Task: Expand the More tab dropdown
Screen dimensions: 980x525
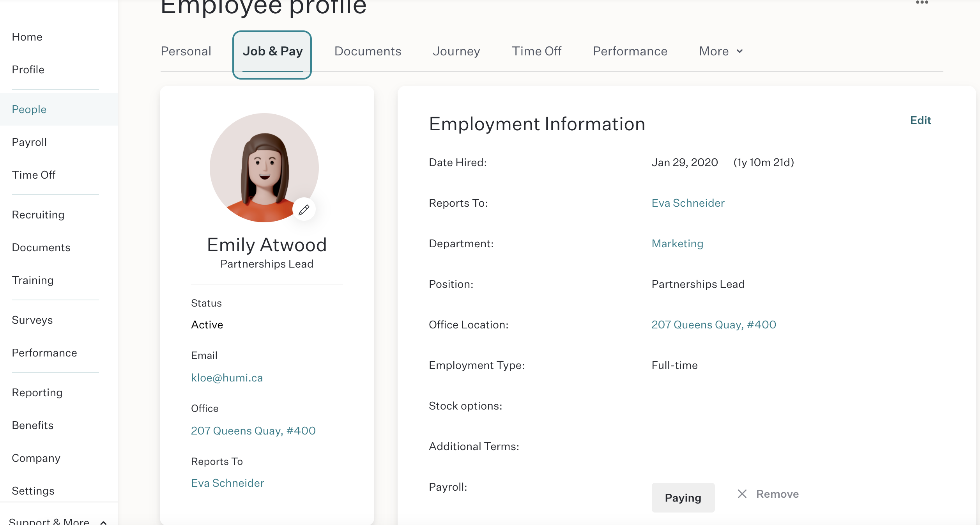Action: coord(721,51)
